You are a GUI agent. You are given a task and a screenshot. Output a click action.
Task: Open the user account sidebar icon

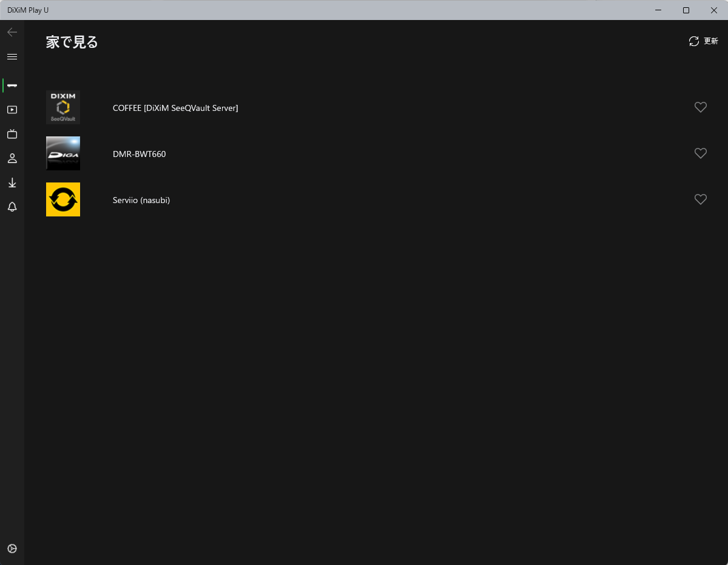12,158
